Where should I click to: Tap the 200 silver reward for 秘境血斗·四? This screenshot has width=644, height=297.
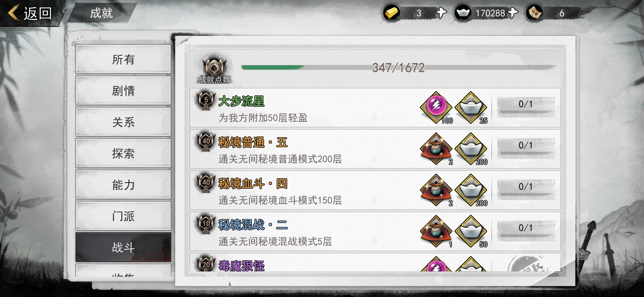pos(471,190)
